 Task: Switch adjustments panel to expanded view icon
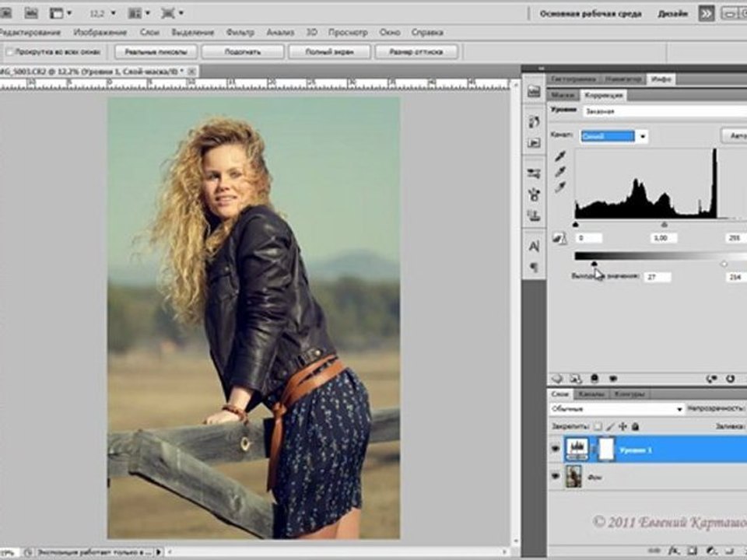(x=576, y=379)
